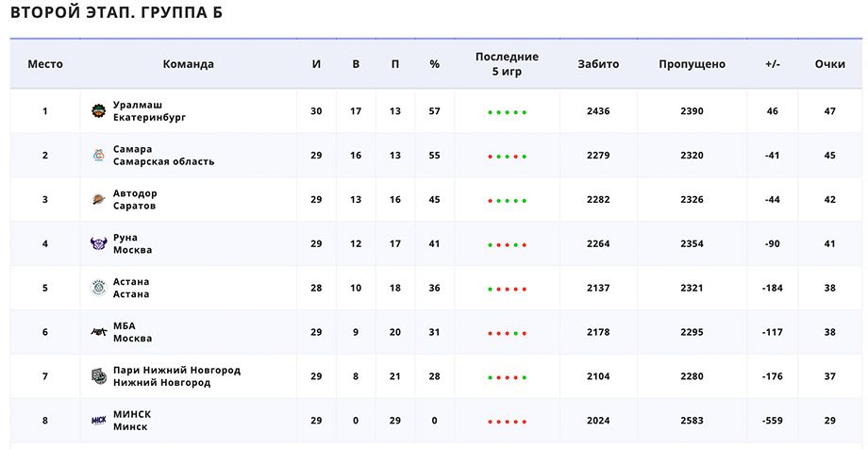Image resolution: width=868 pixels, height=449 pixels.
Task: Click the Уралмаш team logo icon
Action: (x=98, y=111)
